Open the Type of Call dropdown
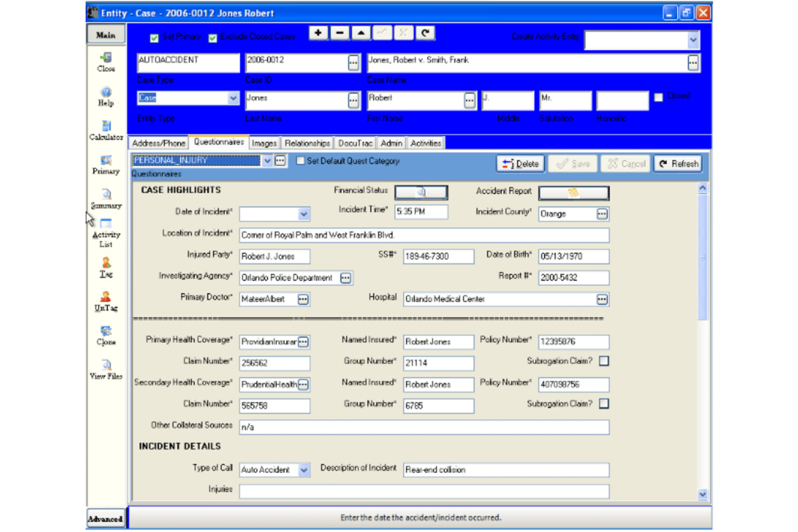 pos(304,470)
